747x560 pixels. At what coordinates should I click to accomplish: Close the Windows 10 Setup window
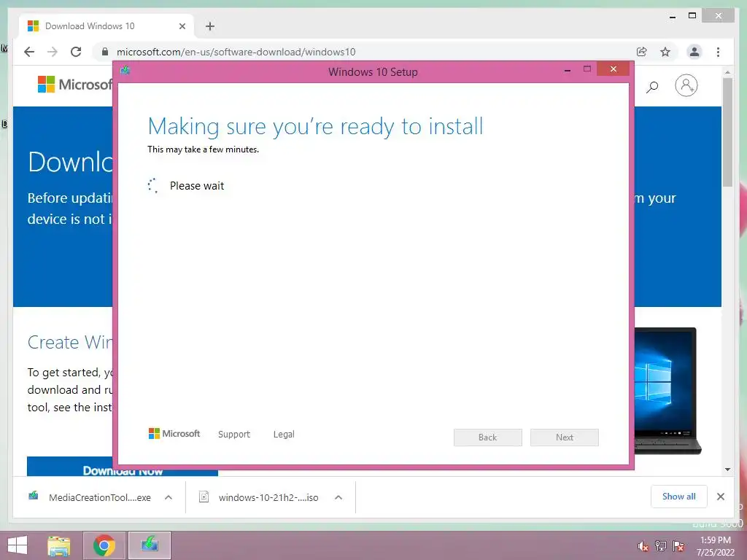[613, 69]
